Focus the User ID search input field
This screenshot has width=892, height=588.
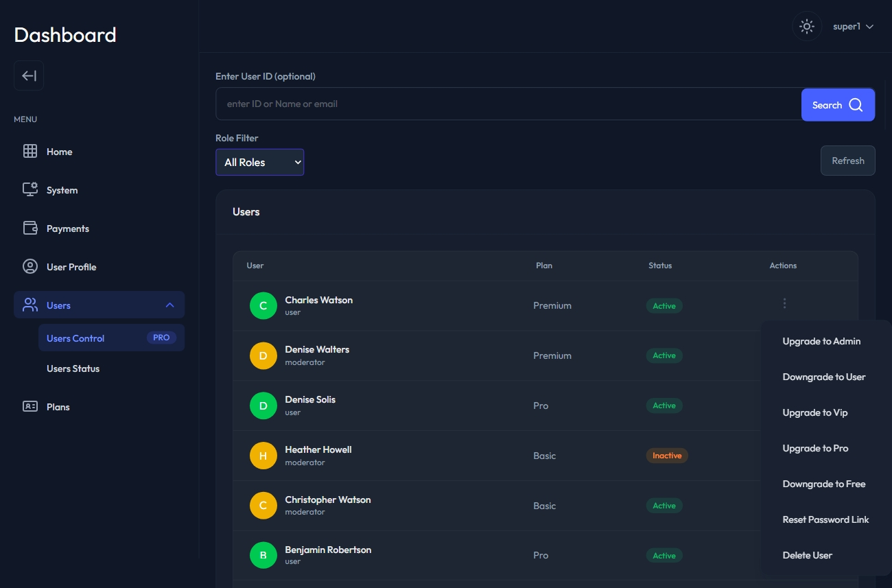[x=508, y=104]
